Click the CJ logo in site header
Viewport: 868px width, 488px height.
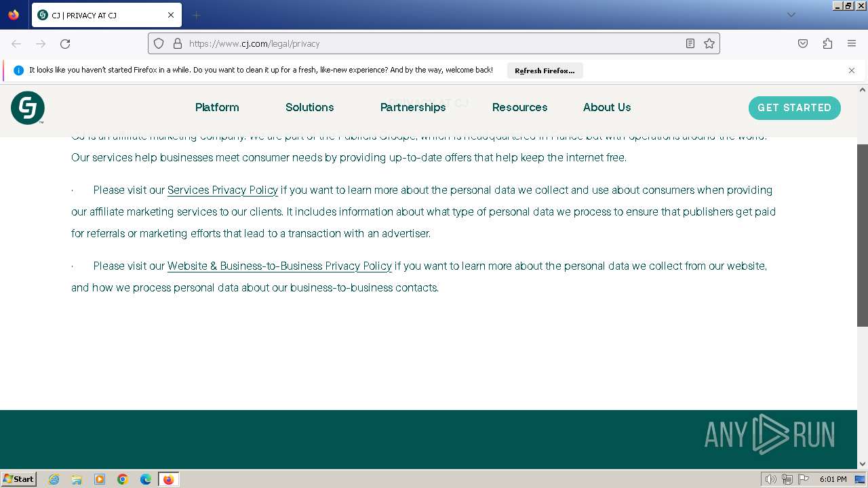pos(28,108)
